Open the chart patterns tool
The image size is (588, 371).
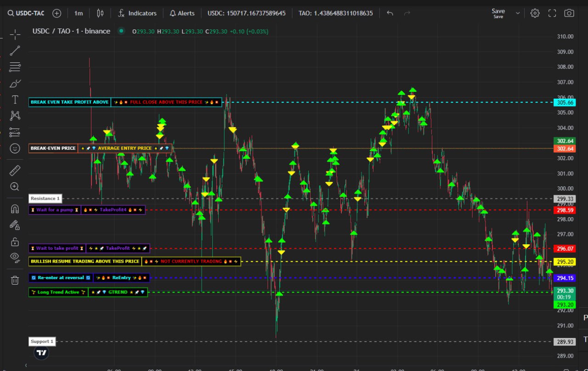(15, 116)
